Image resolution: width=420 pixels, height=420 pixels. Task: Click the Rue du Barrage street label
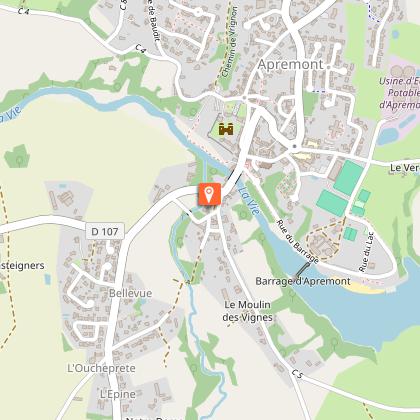click(297, 241)
